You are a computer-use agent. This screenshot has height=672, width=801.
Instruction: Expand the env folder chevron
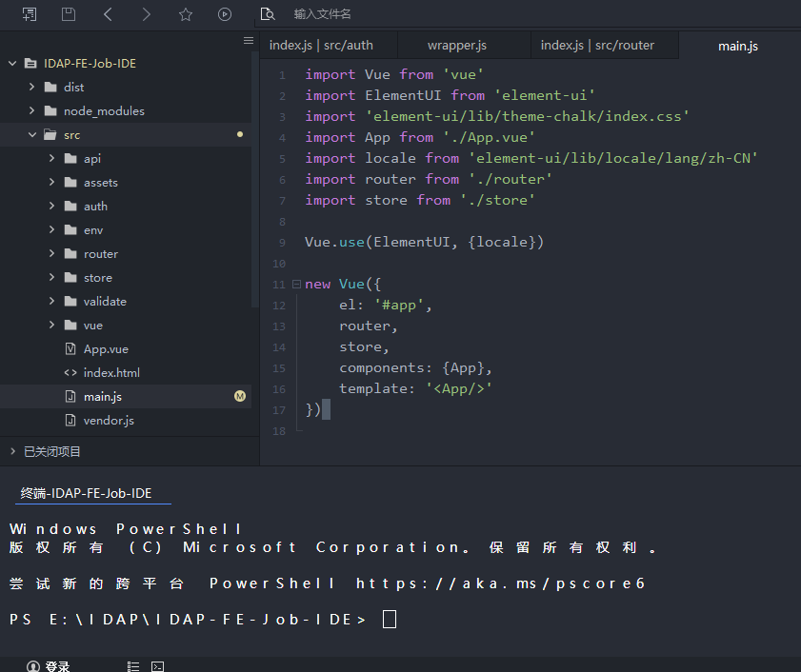coord(51,229)
